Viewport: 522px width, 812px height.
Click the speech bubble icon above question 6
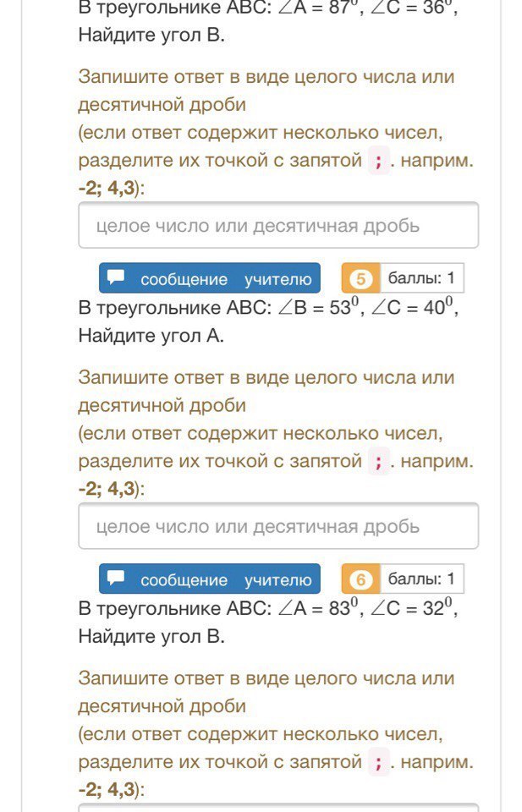coord(116,579)
